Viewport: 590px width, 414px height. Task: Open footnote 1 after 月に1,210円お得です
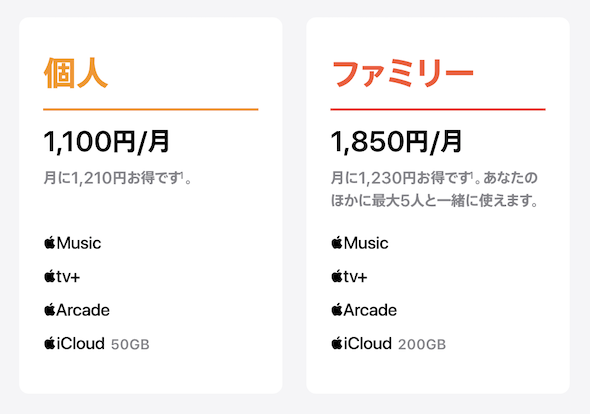[182, 174]
